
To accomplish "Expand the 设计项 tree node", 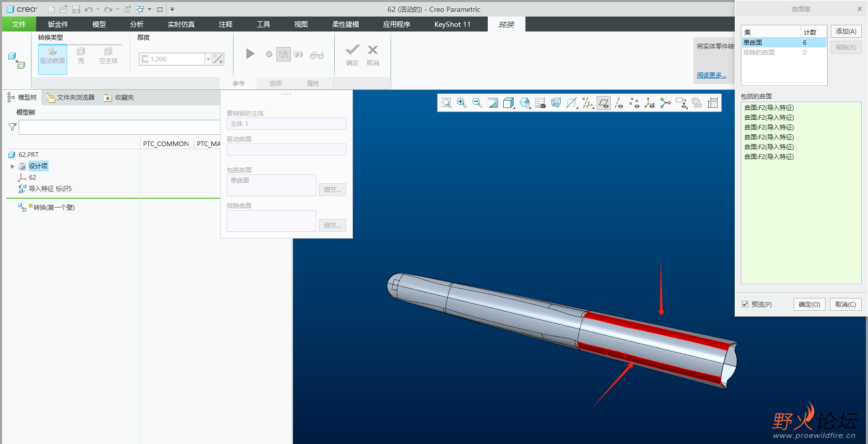I will coord(12,166).
